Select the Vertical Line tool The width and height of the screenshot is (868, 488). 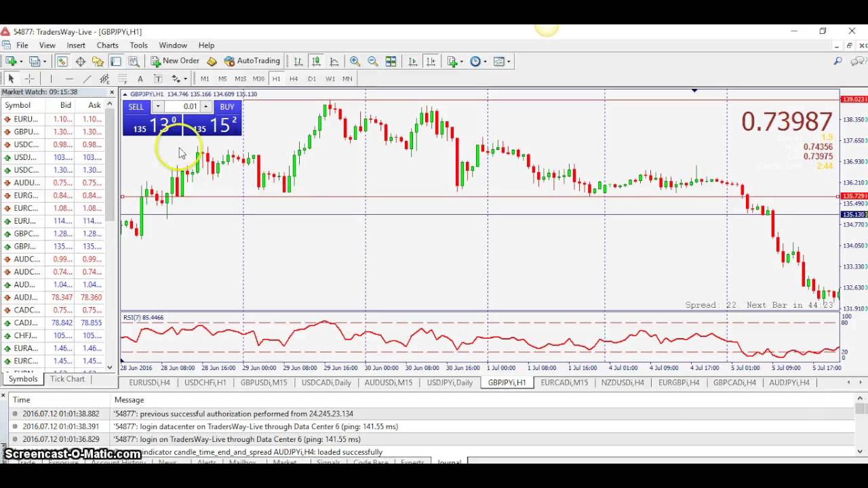(51, 79)
